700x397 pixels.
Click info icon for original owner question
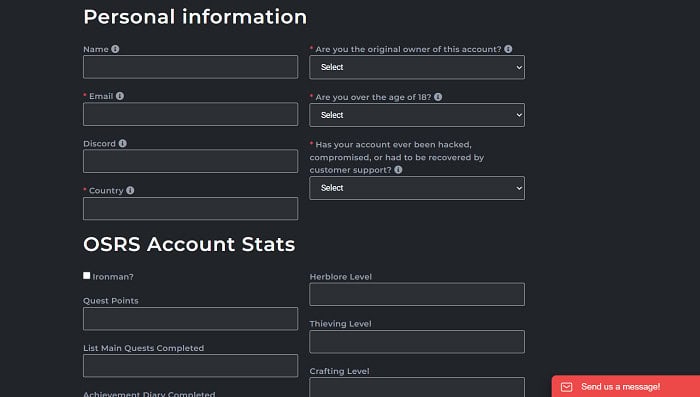tap(508, 49)
